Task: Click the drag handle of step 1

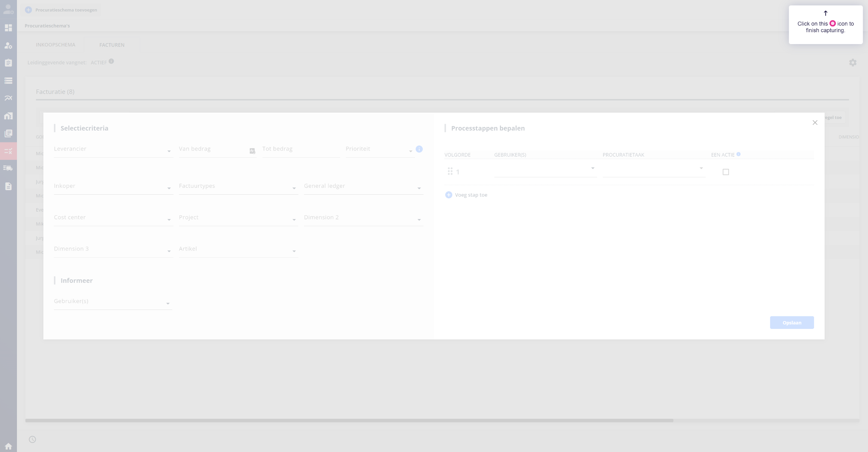Action: pos(450,172)
